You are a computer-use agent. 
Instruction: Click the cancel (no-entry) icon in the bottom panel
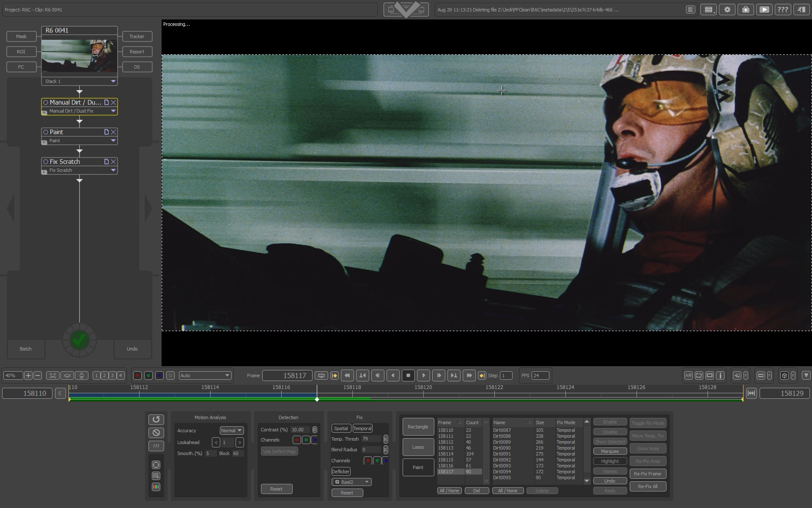coord(156,433)
